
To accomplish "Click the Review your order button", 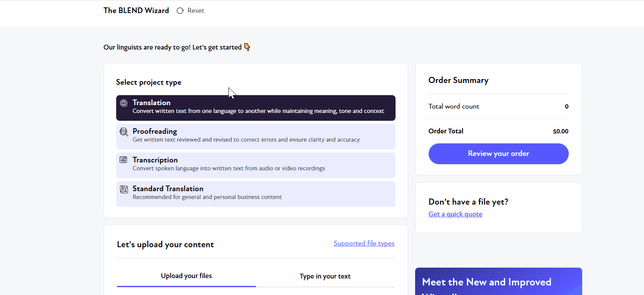I will [x=499, y=154].
